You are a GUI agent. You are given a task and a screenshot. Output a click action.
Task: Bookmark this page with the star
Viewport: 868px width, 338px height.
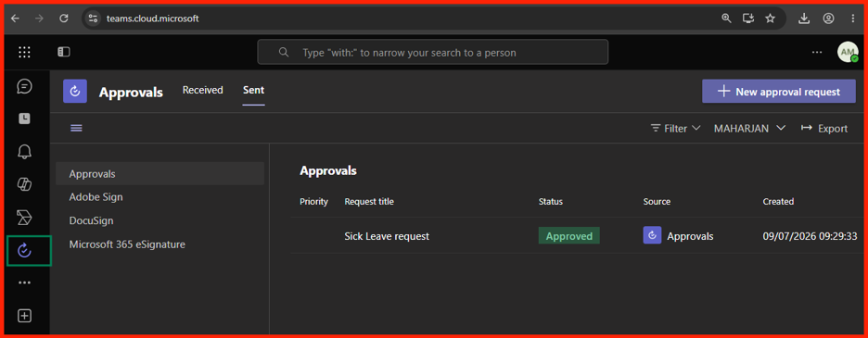770,19
